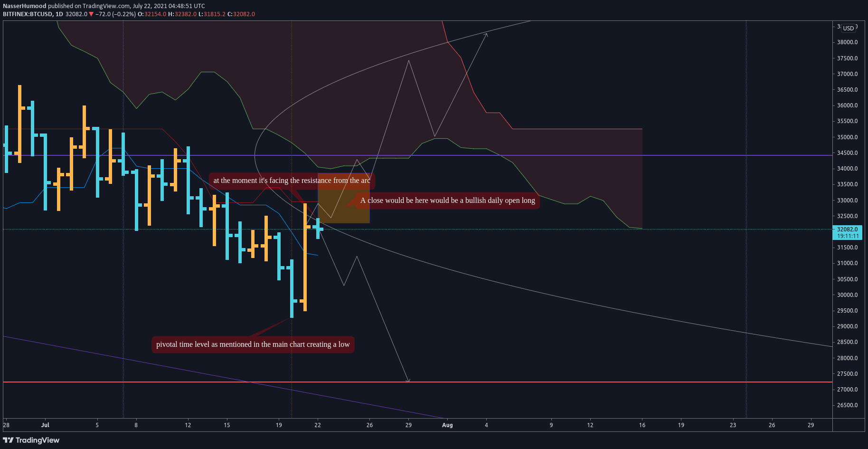
Task: Click the bar countdown timer 19:11:11
Action: click(848, 236)
